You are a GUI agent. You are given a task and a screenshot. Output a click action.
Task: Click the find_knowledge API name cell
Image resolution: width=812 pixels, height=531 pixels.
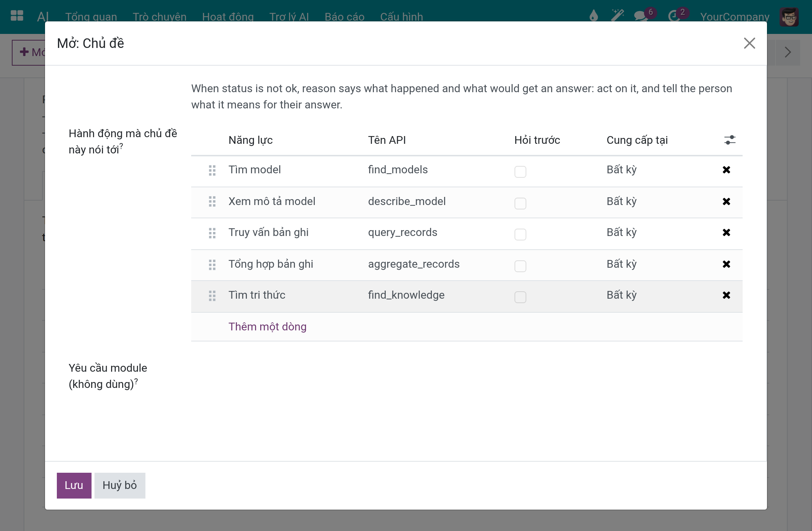pos(406,295)
